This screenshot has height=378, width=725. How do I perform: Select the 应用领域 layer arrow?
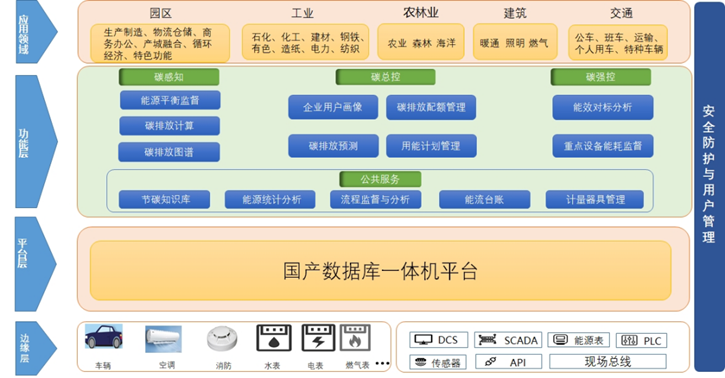(x=37, y=32)
